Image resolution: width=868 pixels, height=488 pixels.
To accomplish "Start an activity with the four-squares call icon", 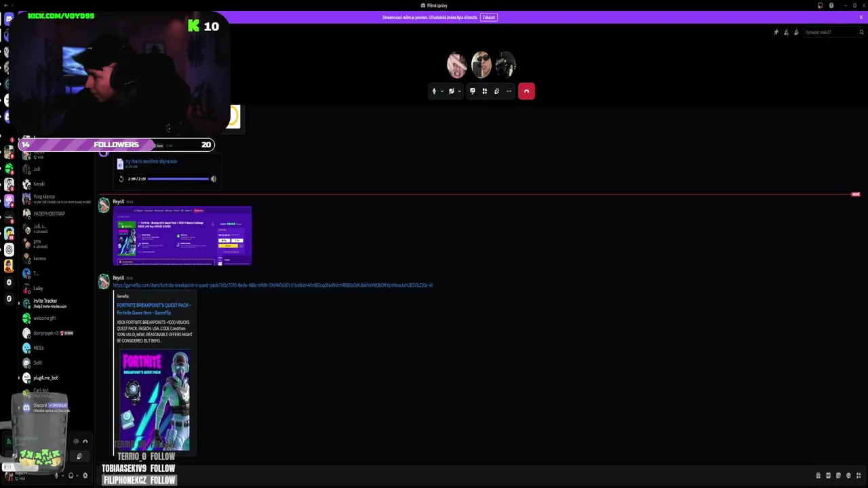I will coord(484,91).
